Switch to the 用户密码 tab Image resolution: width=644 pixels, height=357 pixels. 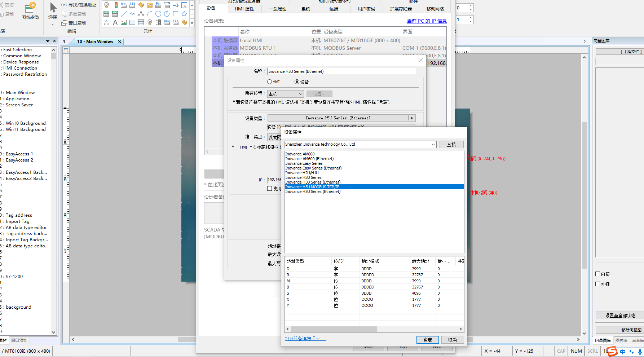tap(366, 9)
